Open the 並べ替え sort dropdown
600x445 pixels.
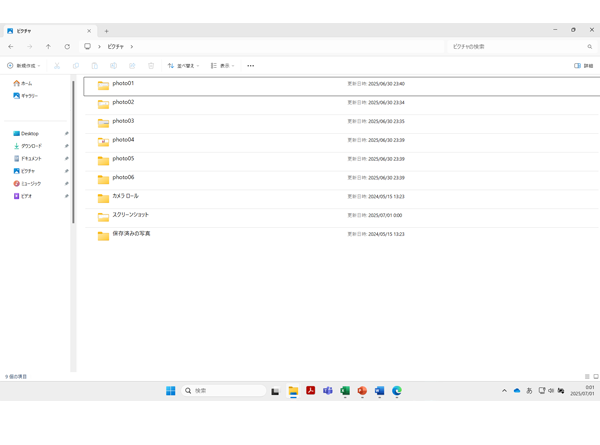click(184, 66)
